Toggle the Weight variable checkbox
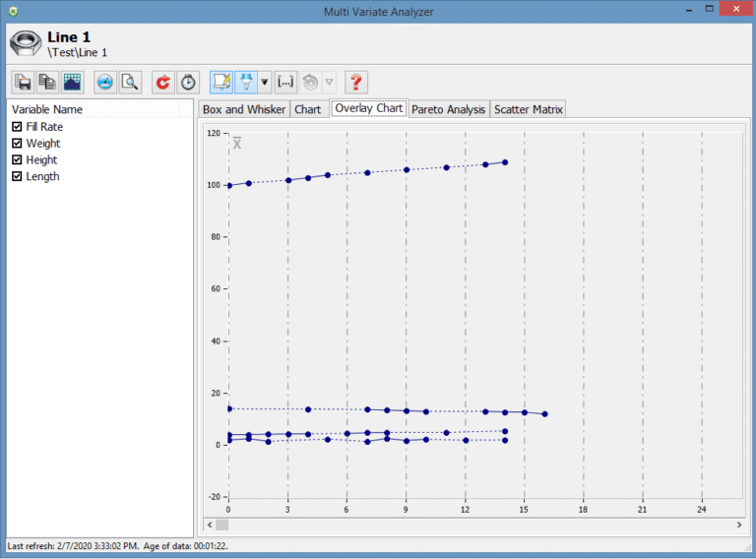Viewport: 756px width, 559px height. (x=17, y=144)
